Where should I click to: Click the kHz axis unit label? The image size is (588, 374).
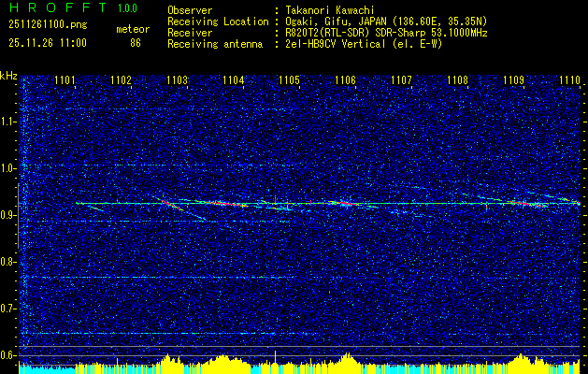click(8, 76)
